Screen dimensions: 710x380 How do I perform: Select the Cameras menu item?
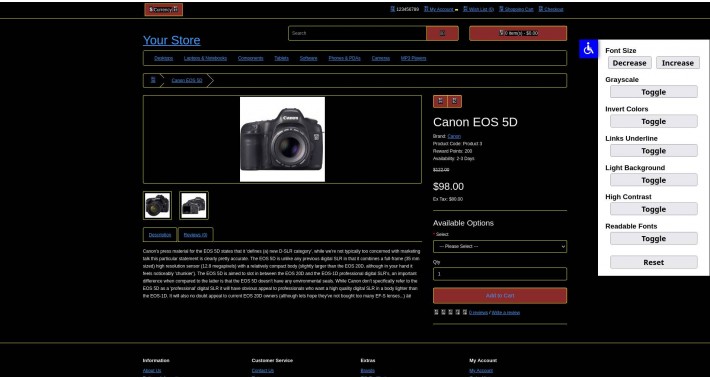point(380,58)
